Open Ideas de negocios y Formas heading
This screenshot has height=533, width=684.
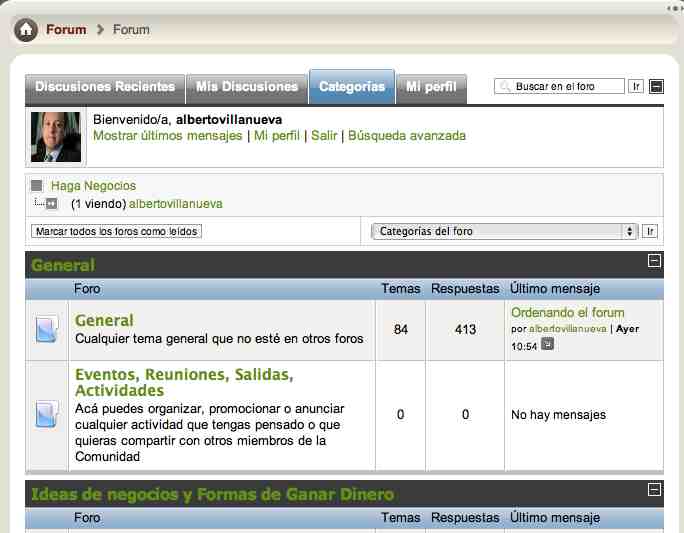(213, 494)
